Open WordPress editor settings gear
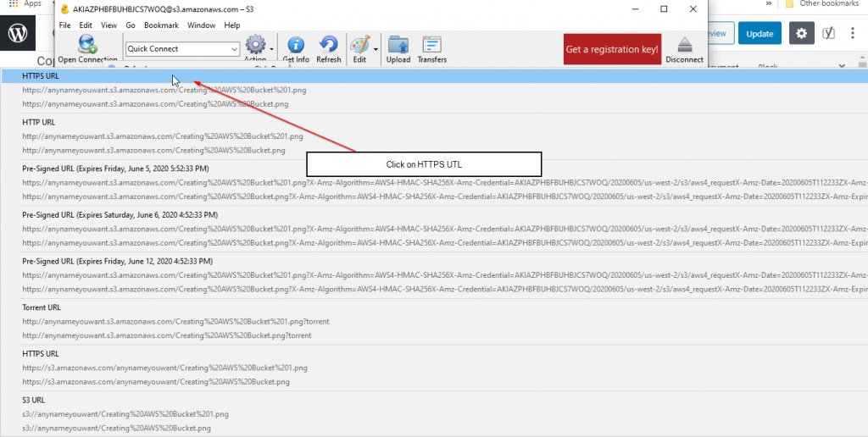Screen dimensions: 868x437 [802, 33]
